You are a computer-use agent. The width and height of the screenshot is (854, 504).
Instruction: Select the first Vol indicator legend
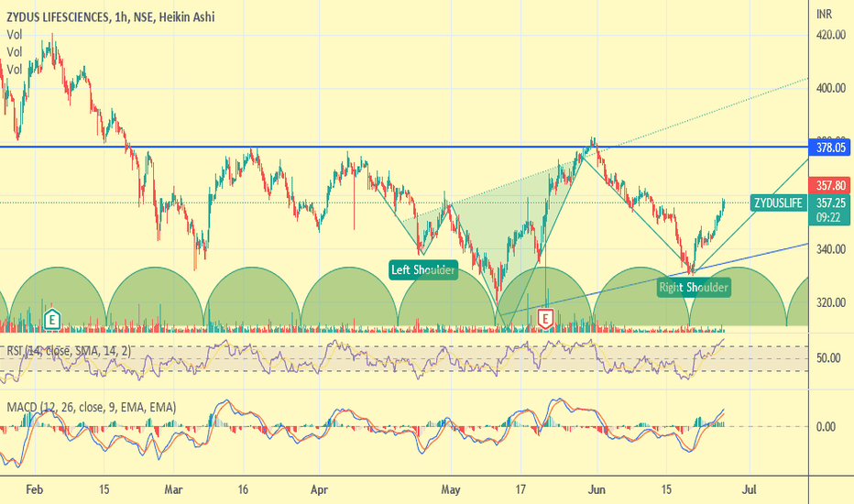[15, 35]
